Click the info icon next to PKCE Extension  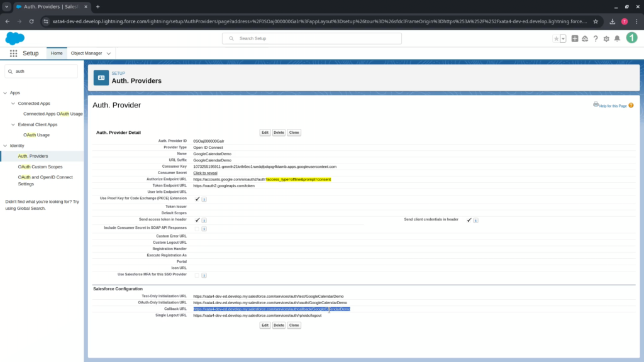tap(204, 199)
